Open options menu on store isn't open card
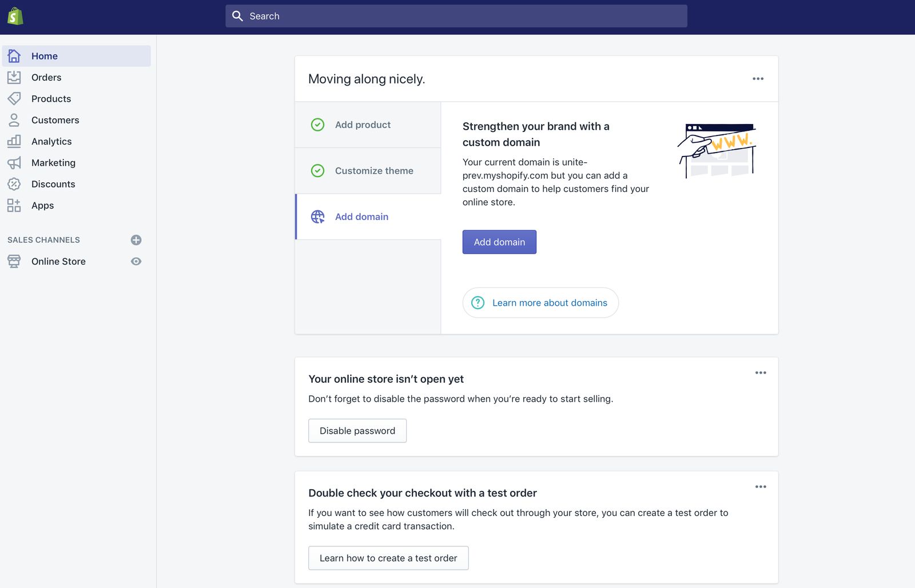 (761, 373)
